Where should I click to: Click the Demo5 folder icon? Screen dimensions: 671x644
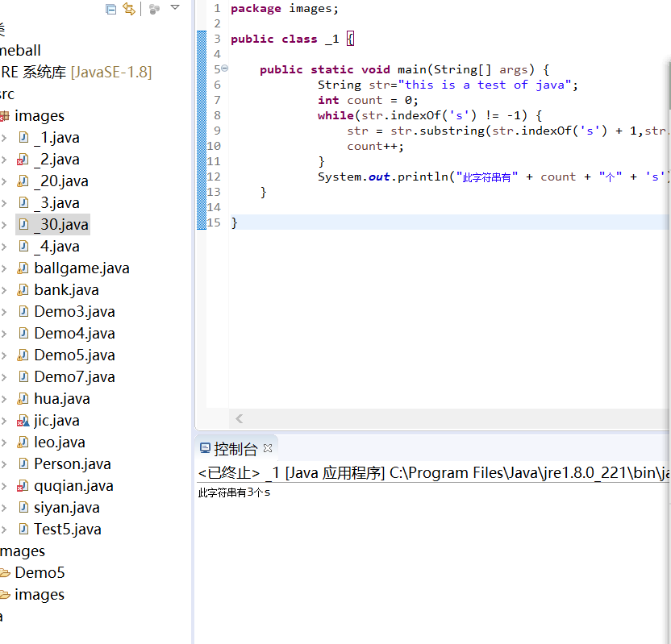(x=5, y=572)
